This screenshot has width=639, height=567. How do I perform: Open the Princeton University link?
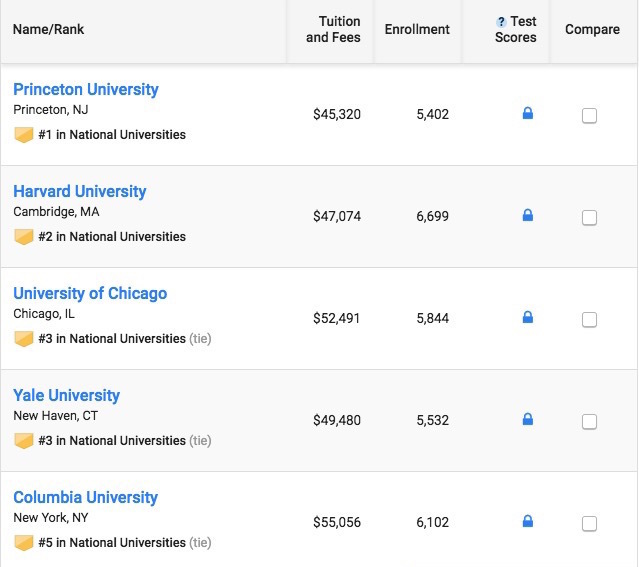coord(86,90)
